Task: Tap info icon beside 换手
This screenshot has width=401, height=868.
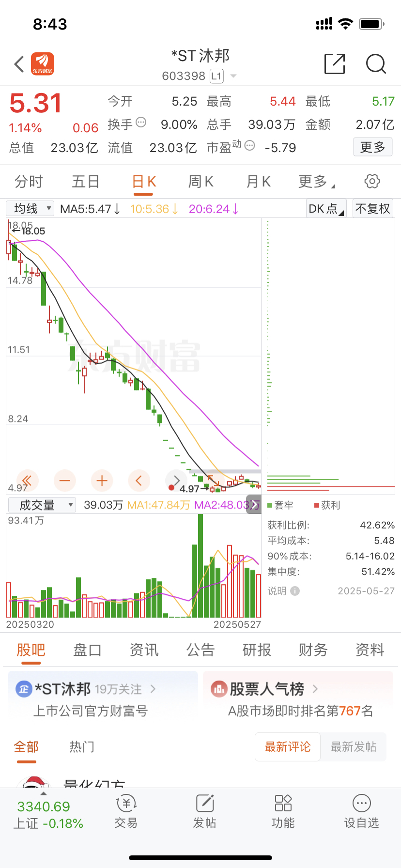Action: 141,122
